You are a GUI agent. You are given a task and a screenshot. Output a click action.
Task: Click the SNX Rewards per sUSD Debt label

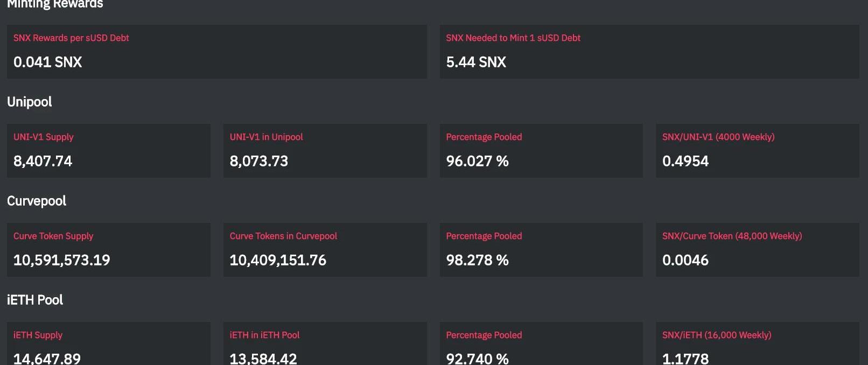[71, 38]
